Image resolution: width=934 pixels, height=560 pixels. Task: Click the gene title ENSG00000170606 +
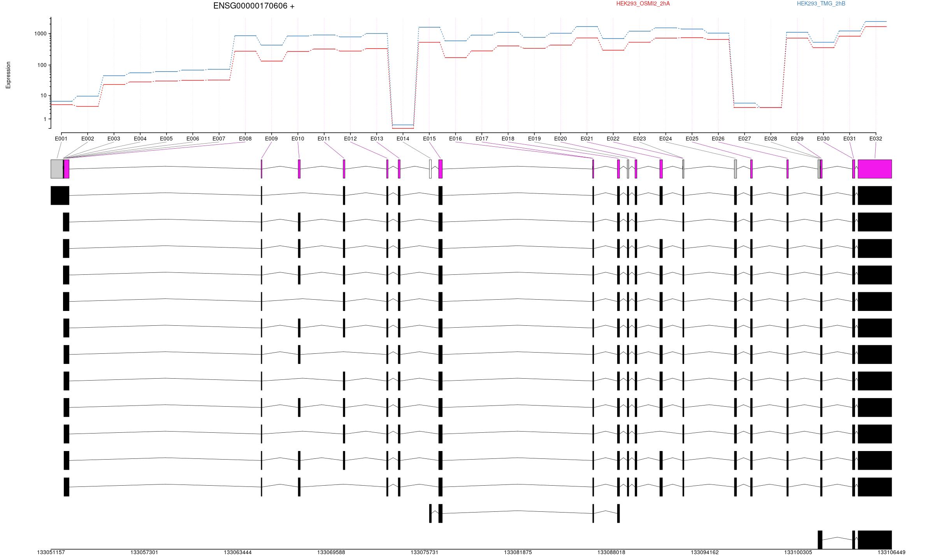pyautogui.click(x=254, y=6)
